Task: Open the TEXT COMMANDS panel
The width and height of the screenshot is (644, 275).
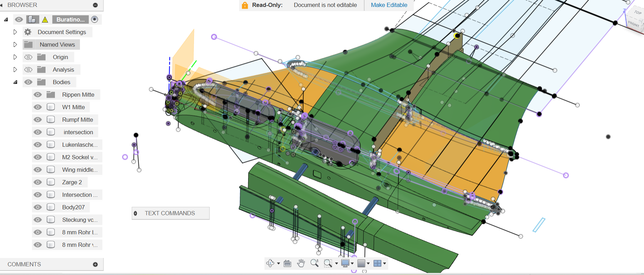Action: coord(171,213)
